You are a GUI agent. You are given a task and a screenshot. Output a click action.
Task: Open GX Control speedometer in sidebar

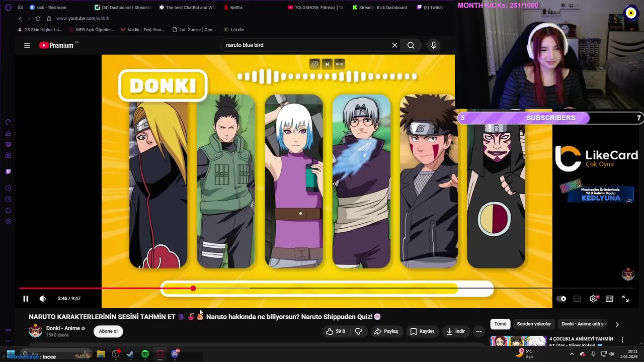(x=8, y=122)
